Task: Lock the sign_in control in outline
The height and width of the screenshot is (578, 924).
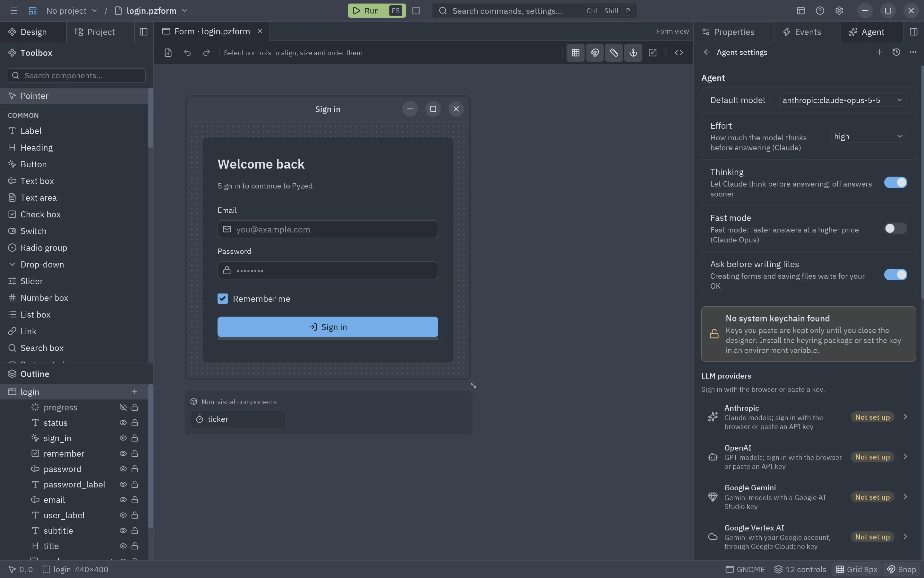Action: [x=135, y=438]
